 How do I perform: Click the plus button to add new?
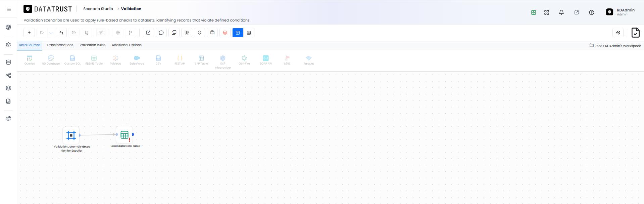pos(29,33)
